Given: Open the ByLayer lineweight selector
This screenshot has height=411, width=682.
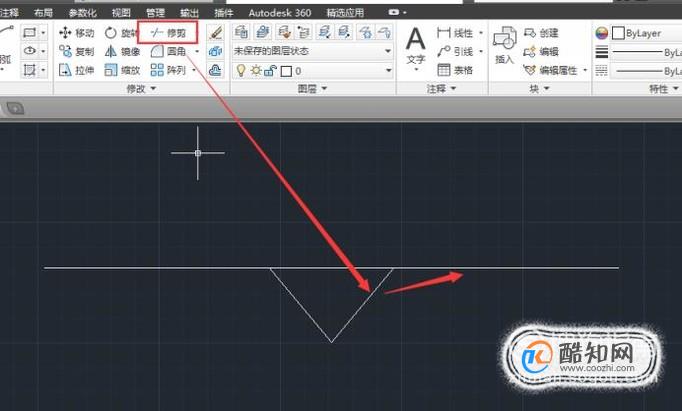Looking at the screenshot, I should click(x=646, y=52).
